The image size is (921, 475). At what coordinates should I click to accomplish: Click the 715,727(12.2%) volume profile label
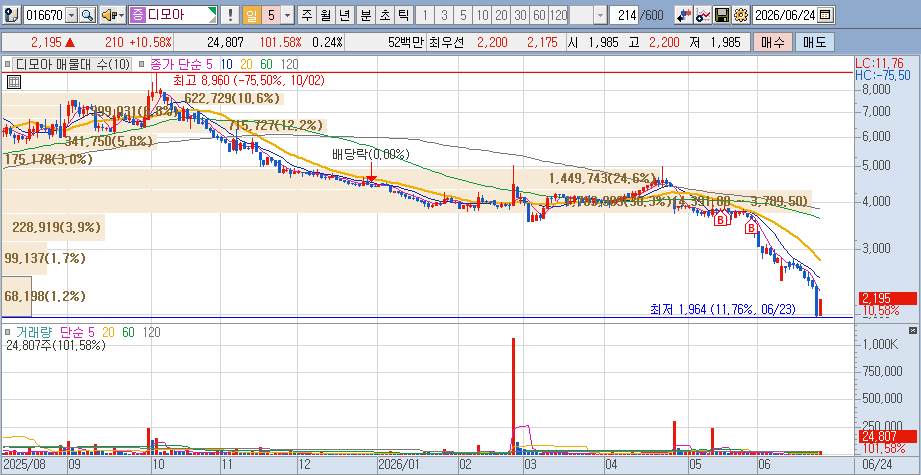[x=275, y=124]
